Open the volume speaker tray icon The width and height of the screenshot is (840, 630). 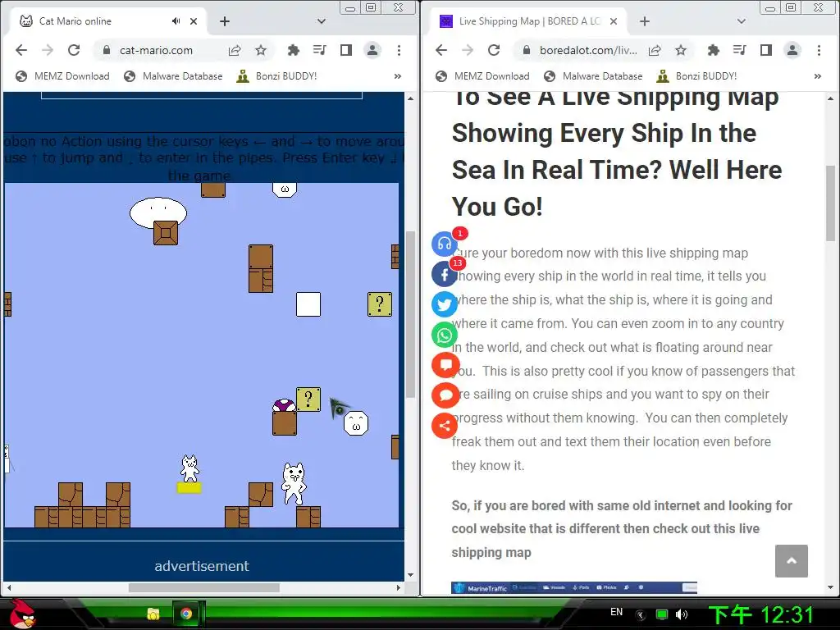point(682,614)
